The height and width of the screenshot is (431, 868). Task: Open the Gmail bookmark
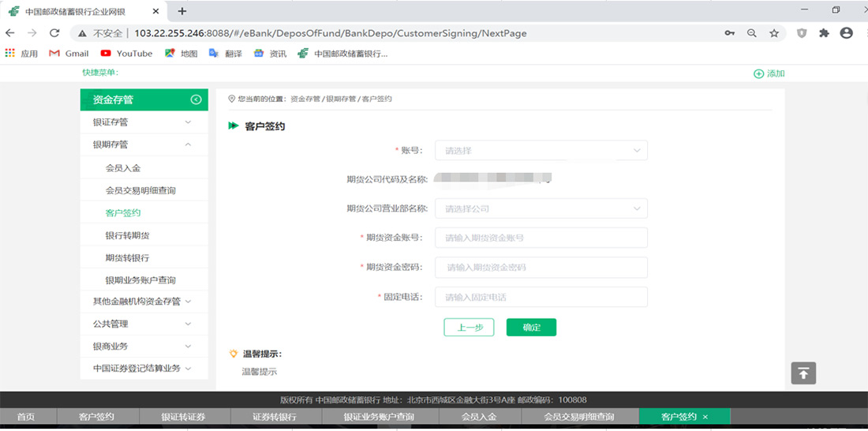click(69, 54)
